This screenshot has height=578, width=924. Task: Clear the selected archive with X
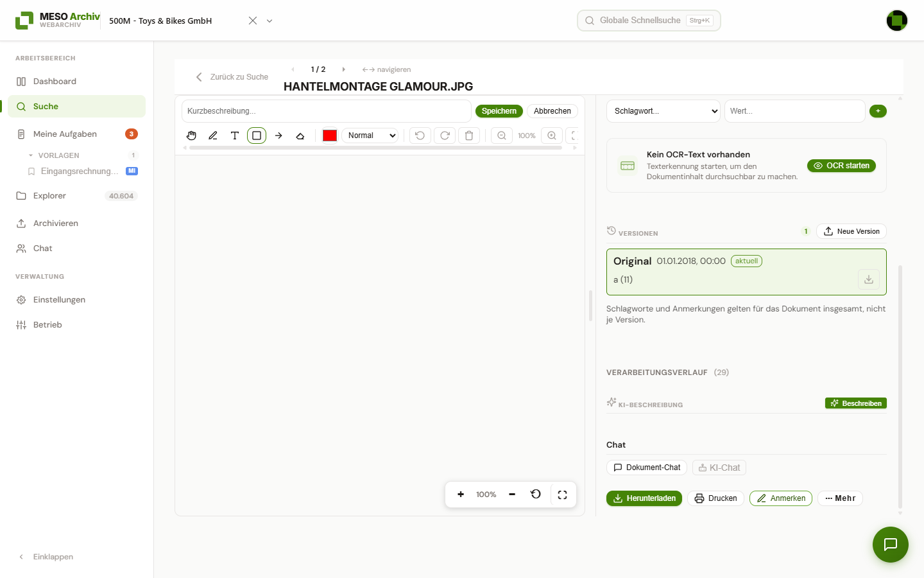[x=253, y=21]
